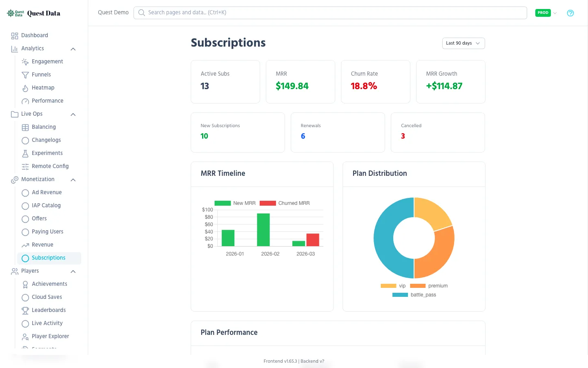Collapse the Live Ops section chevron
The width and height of the screenshot is (588, 368).
[73, 114]
